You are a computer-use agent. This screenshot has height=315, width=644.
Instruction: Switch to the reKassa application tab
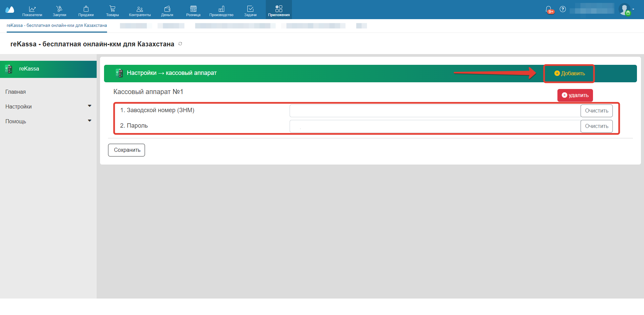(x=57, y=26)
